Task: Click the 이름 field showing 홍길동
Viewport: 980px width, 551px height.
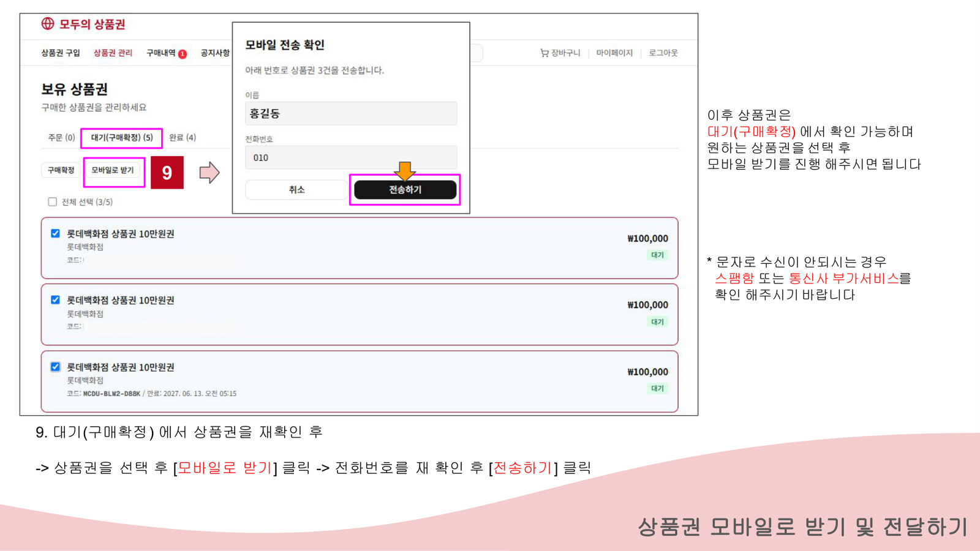Action: pyautogui.click(x=351, y=113)
